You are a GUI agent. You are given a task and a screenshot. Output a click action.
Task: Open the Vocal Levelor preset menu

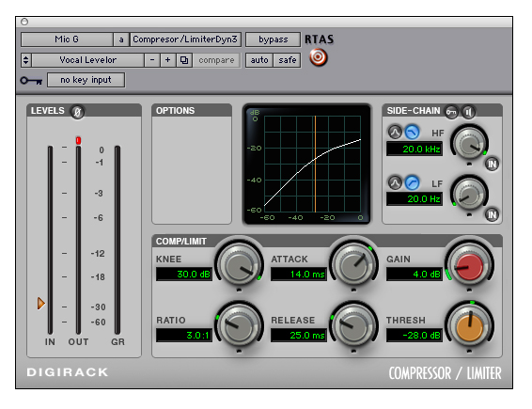(x=87, y=60)
